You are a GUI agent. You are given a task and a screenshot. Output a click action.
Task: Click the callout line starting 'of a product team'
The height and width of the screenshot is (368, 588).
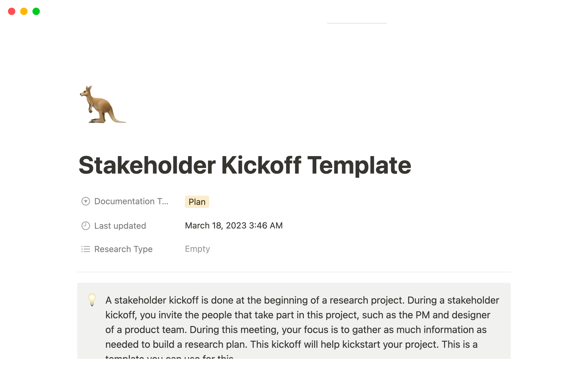[x=296, y=330]
